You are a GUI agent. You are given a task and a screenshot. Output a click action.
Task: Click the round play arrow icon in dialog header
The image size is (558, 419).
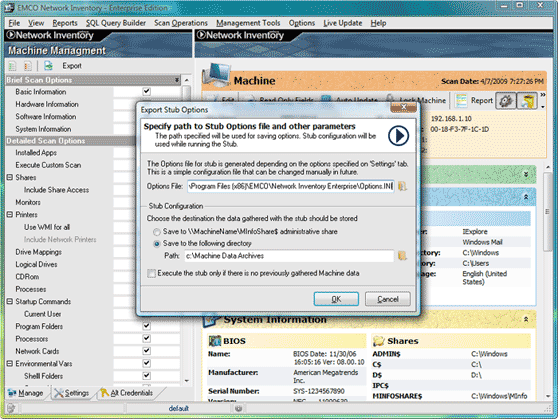click(398, 135)
